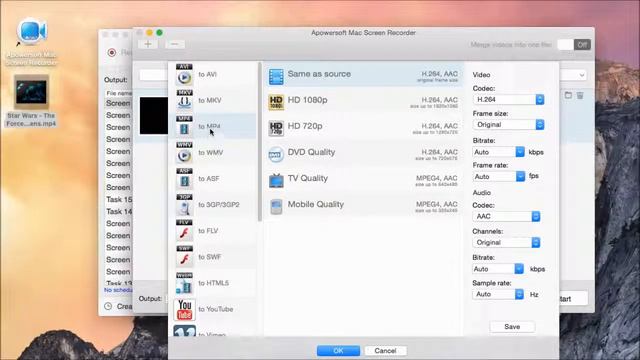Open Star Wars mp4 file on desktop
This screenshot has width=640, height=360.
coord(31,101)
